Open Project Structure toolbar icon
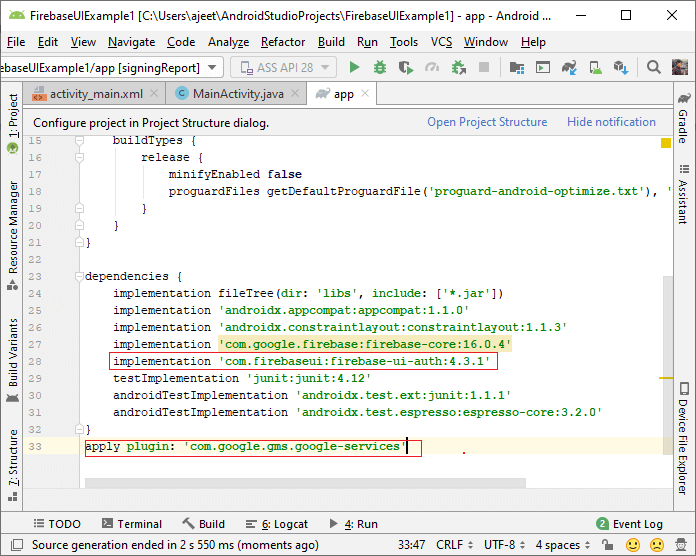This screenshot has width=696, height=556. point(517,67)
